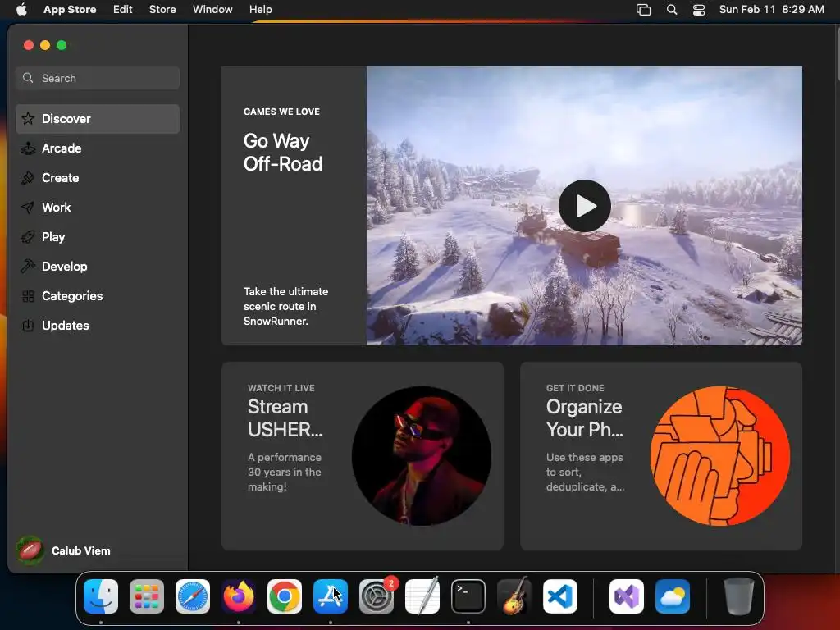Click the App Store Dock icon
Viewport: 840px width, 630px height.
[x=331, y=596]
